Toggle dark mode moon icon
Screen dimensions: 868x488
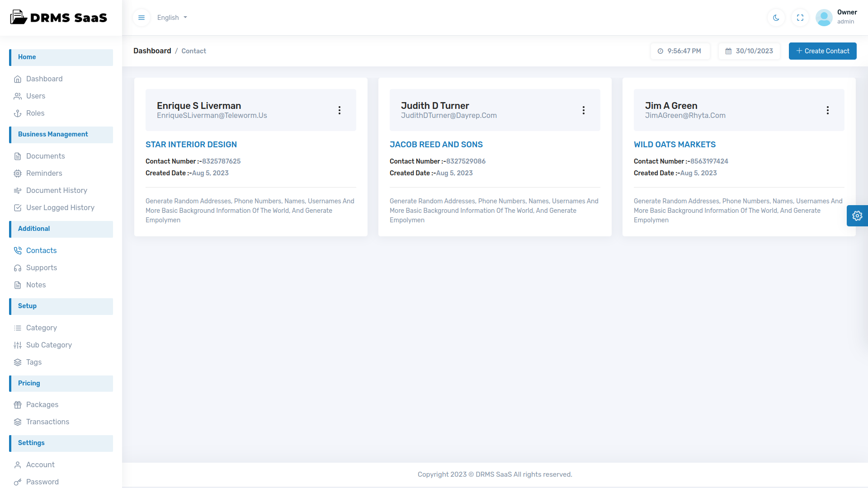pos(776,17)
